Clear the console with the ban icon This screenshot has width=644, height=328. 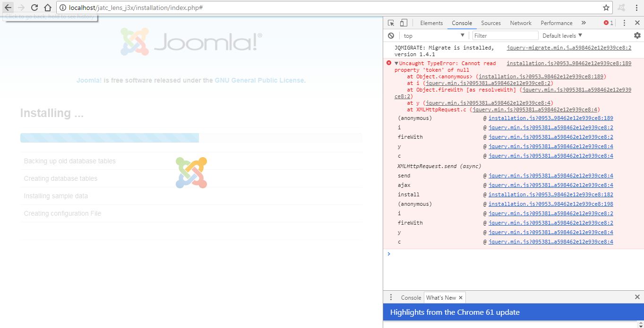[391, 35]
